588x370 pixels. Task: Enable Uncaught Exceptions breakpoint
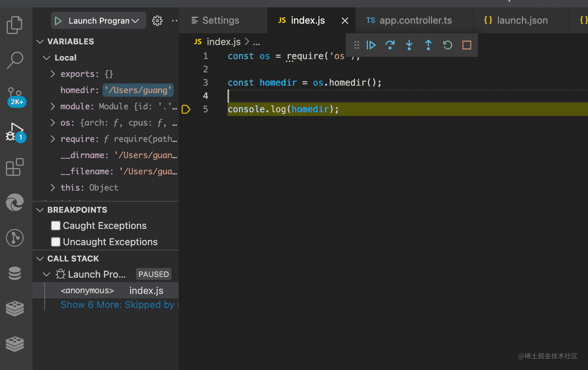pyautogui.click(x=56, y=242)
